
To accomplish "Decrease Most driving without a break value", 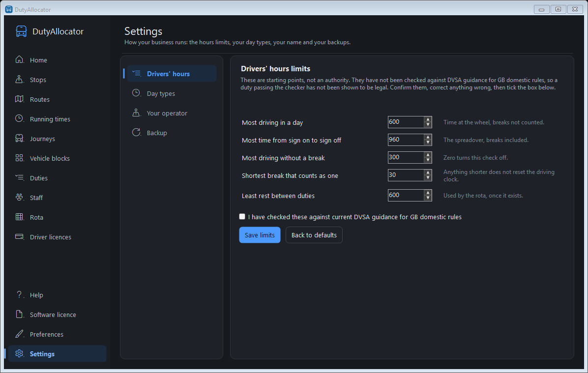I will 428,160.
